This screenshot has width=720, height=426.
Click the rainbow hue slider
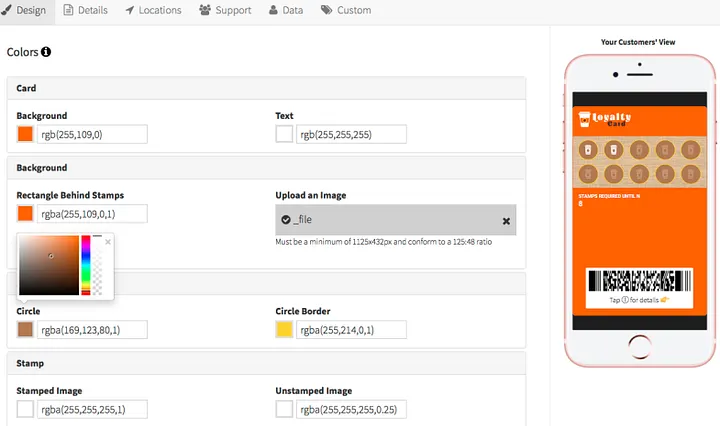click(86, 265)
